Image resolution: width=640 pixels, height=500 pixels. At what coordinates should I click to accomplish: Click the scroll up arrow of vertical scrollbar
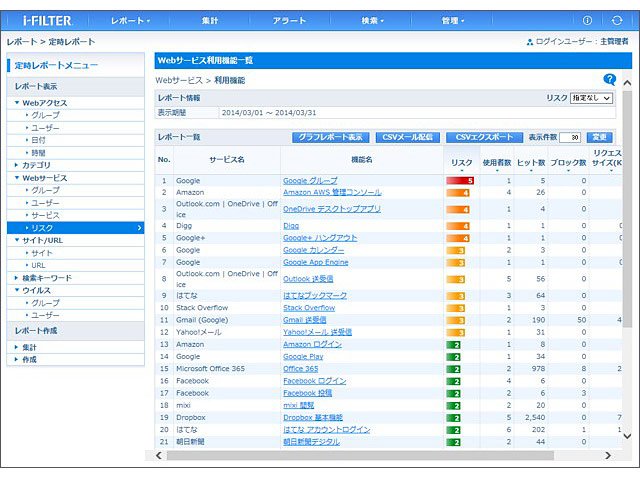click(627, 83)
